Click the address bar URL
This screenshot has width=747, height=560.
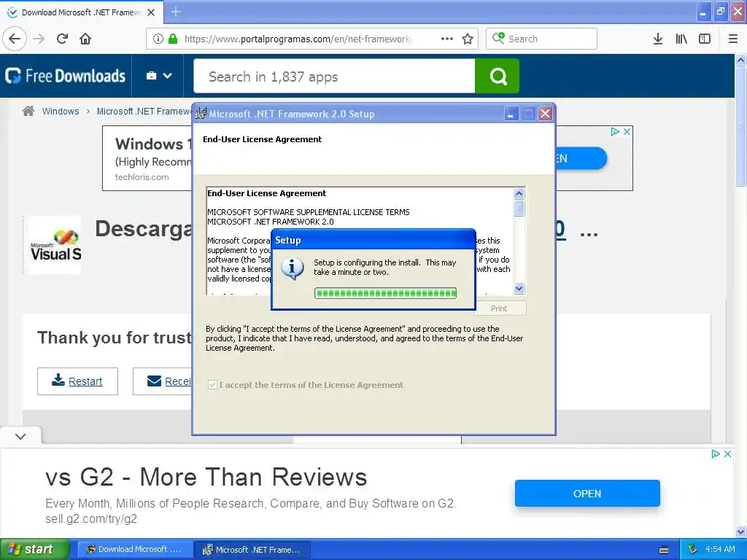pos(298,39)
